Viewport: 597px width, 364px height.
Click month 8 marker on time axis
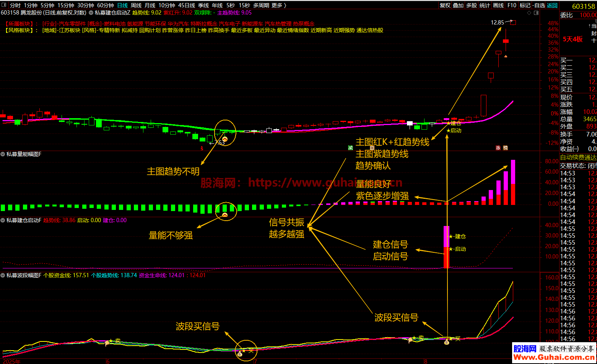coord(425,361)
